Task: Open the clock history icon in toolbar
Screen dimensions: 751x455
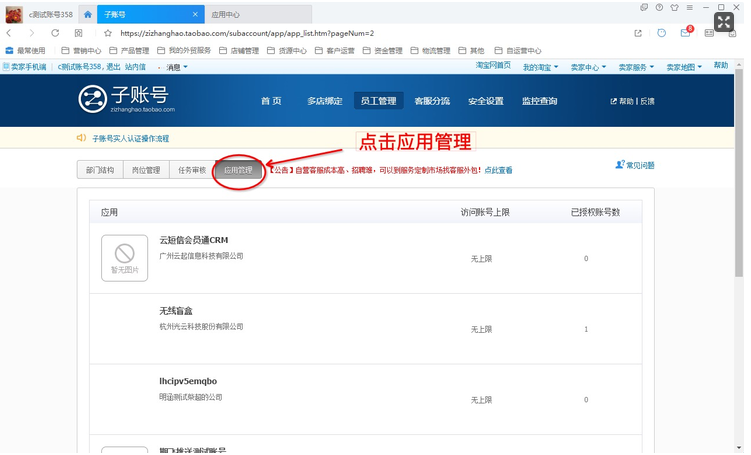Action: (661, 33)
